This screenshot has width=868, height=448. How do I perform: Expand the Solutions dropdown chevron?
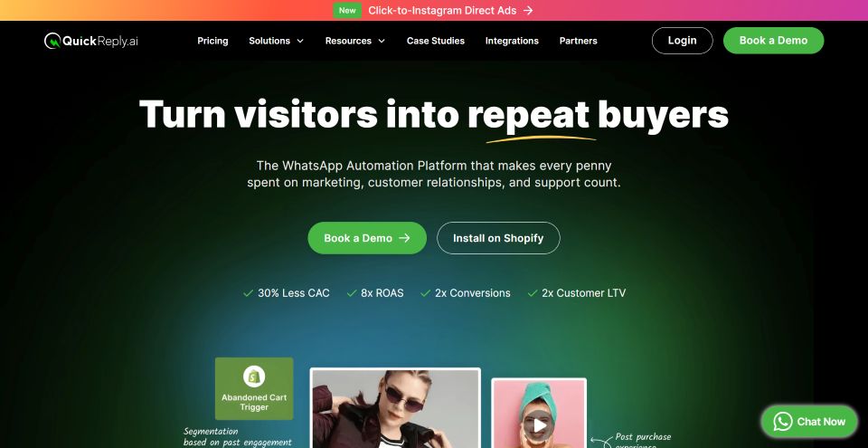[300, 41]
